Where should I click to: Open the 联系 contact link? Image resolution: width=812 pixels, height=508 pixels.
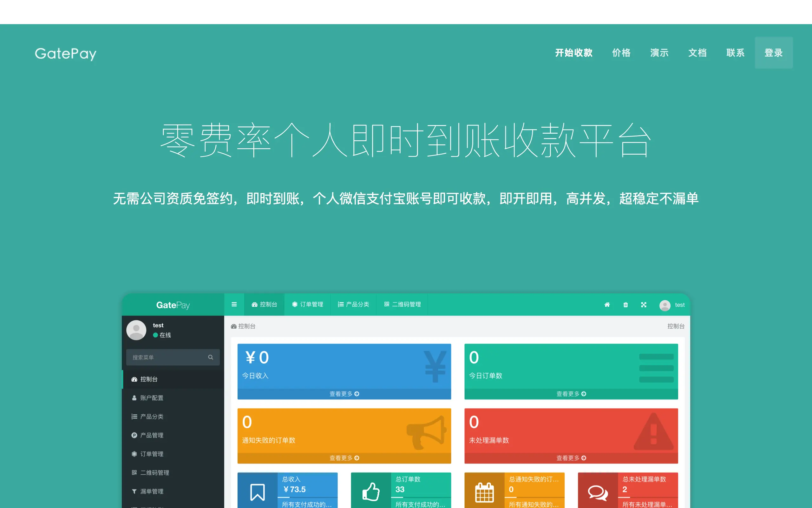click(736, 53)
